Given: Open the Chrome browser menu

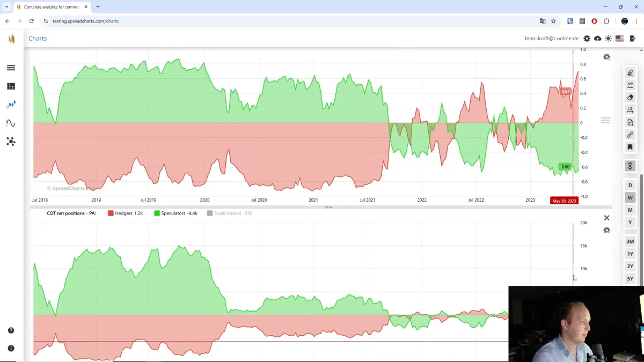Looking at the screenshot, I should click(636, 21).
